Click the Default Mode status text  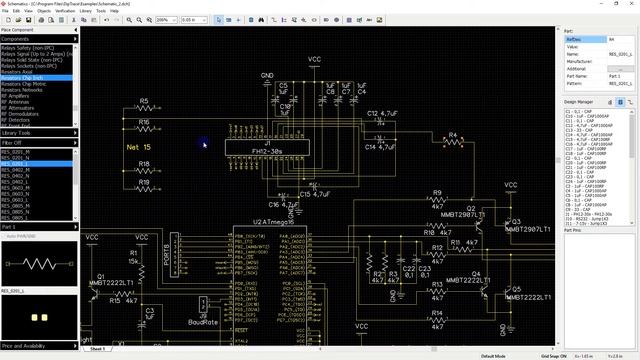click(x=493, y=356)
